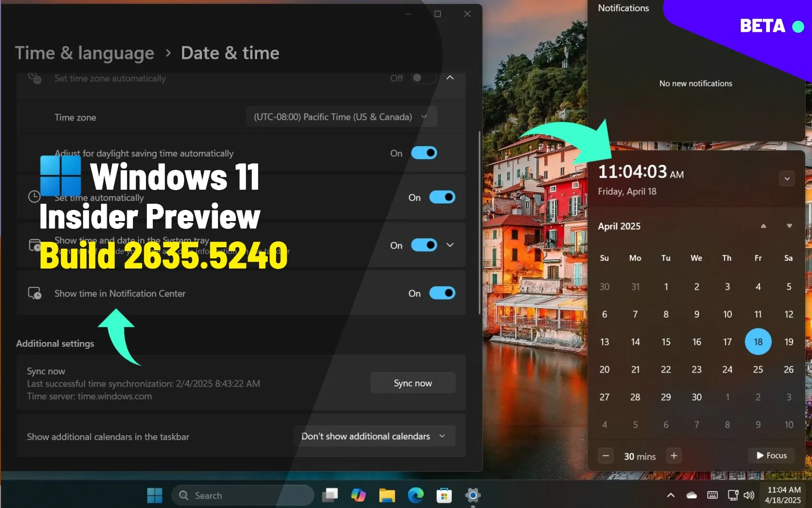Open the Microsoft Edge browser from the taskbar
Screen dimensions: 812x508
[416, 495]
